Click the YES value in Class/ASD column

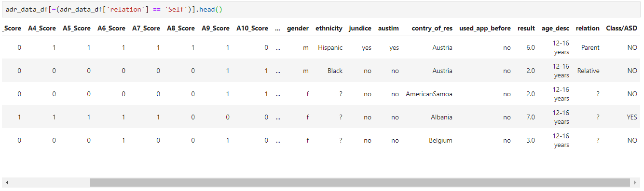pos(632,118)
